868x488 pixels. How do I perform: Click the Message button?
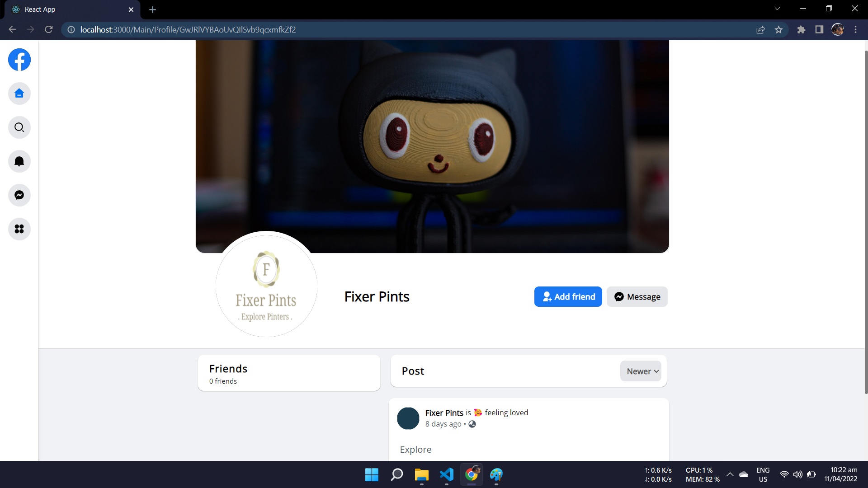[637, 296]
